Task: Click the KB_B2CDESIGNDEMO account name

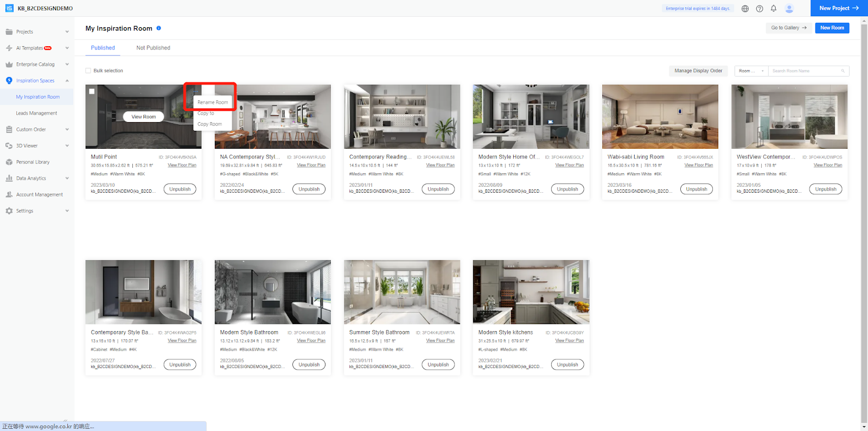Action: tap(45, 9)
